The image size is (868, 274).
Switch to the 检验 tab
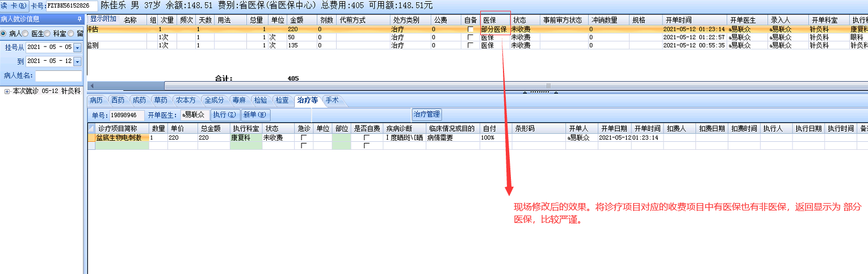coord(261,100)
